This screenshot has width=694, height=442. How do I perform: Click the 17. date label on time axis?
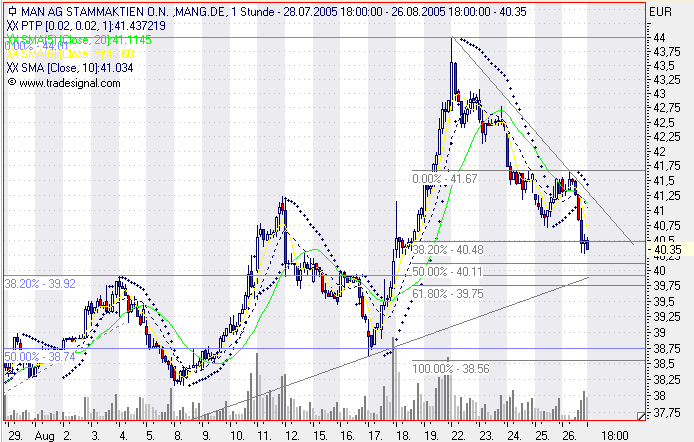375,435
